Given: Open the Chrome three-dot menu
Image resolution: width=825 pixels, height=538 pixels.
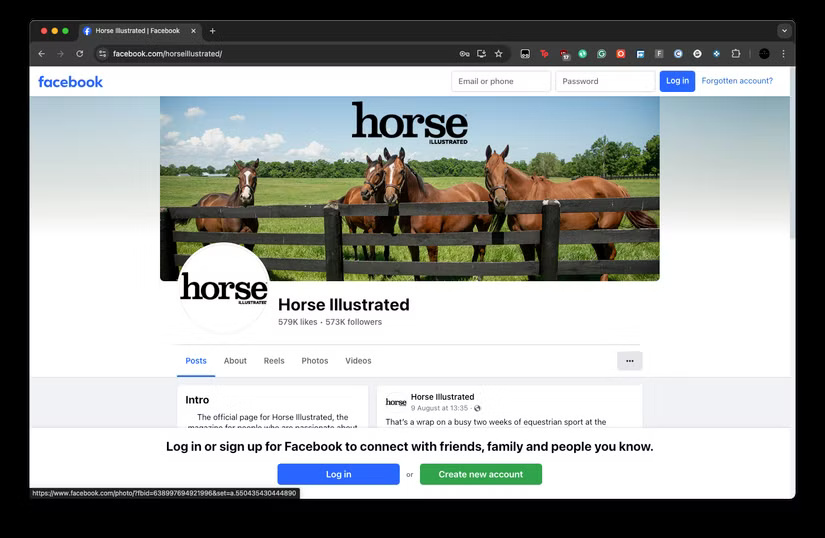Looking at the screenshot, I should coord(783,54).
